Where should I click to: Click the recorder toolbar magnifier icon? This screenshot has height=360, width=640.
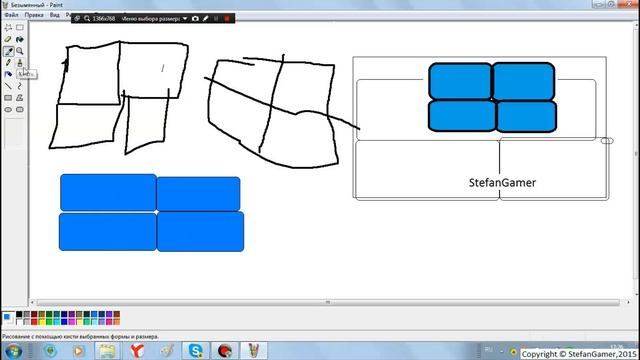pyautogui.click(x=87, y=18)
